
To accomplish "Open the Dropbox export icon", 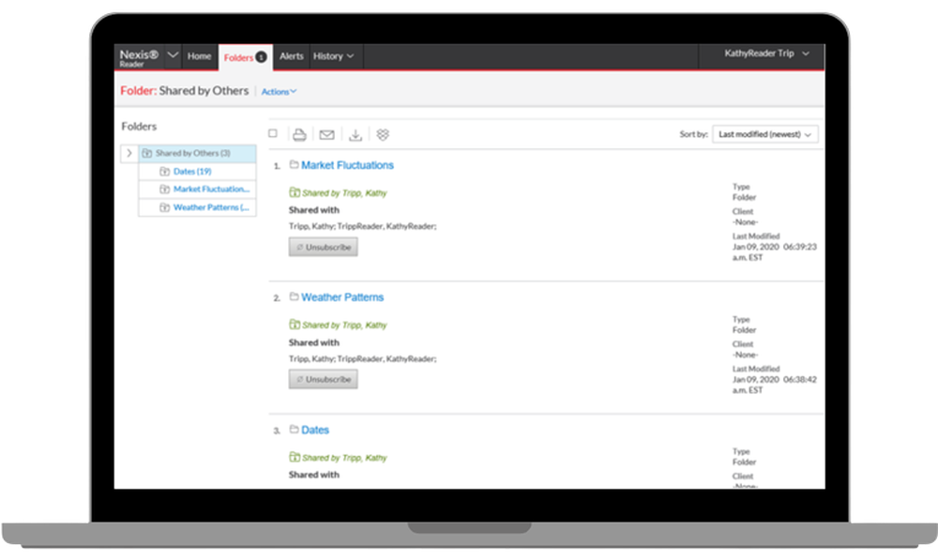I will click(383, 134).
